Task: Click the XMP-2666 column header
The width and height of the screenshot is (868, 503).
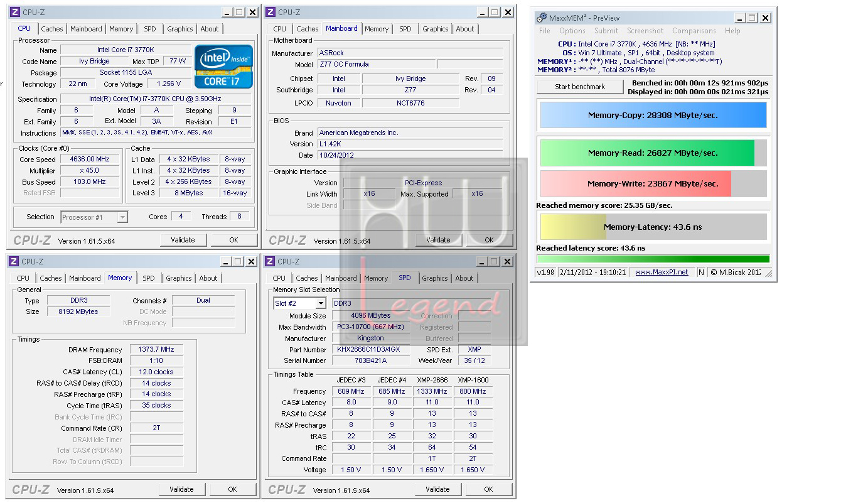Action: (x=432, y=380)
